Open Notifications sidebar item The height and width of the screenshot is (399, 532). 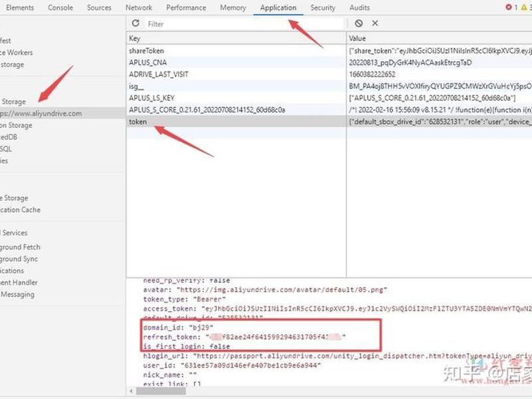(12, 271)
